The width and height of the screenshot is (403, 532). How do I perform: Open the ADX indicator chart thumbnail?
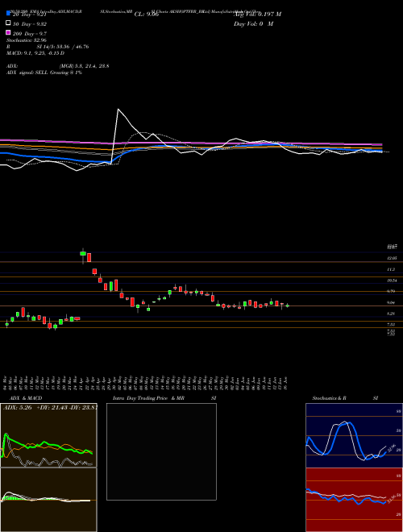[x=48, y=435]
